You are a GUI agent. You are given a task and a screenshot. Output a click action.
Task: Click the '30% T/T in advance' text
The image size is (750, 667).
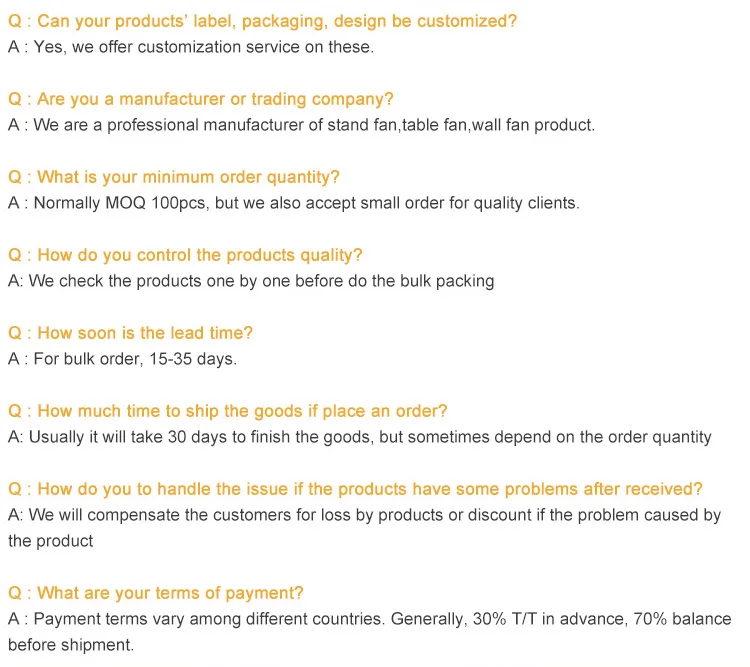tap(545, 619)
